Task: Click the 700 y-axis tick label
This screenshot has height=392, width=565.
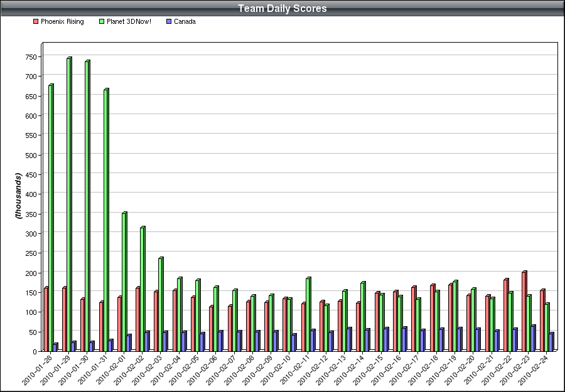Action: point(31,77)
